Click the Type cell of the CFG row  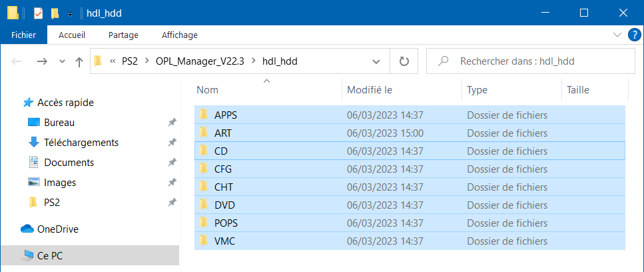tap(507, 169)
